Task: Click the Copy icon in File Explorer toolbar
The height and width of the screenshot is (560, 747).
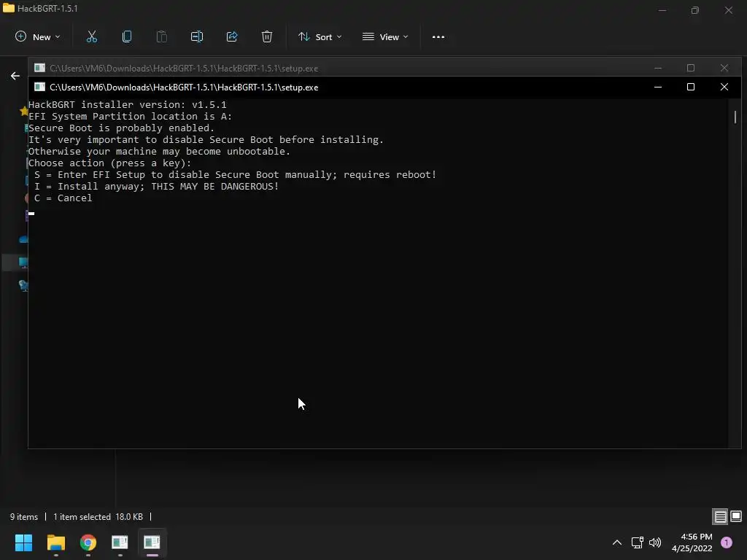Action: tap(127, 36)
